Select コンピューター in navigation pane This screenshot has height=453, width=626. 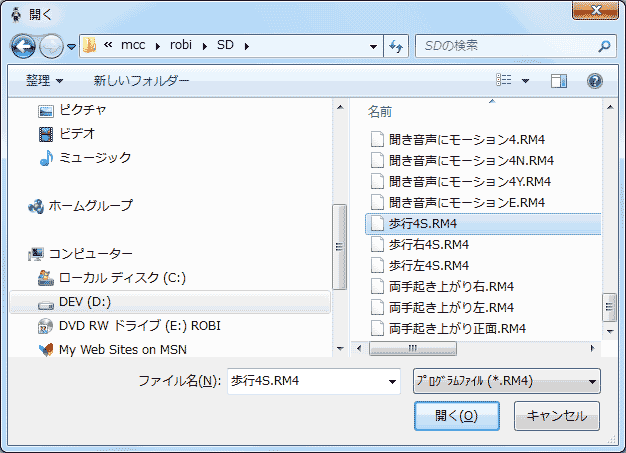point(91,253)
